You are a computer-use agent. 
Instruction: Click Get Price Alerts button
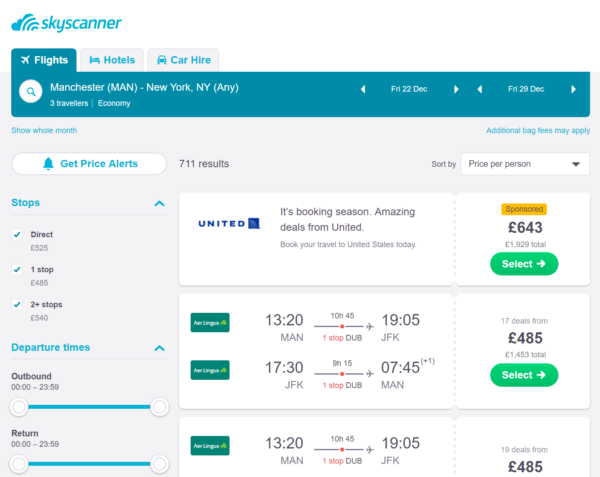click(x=89, y=164)
